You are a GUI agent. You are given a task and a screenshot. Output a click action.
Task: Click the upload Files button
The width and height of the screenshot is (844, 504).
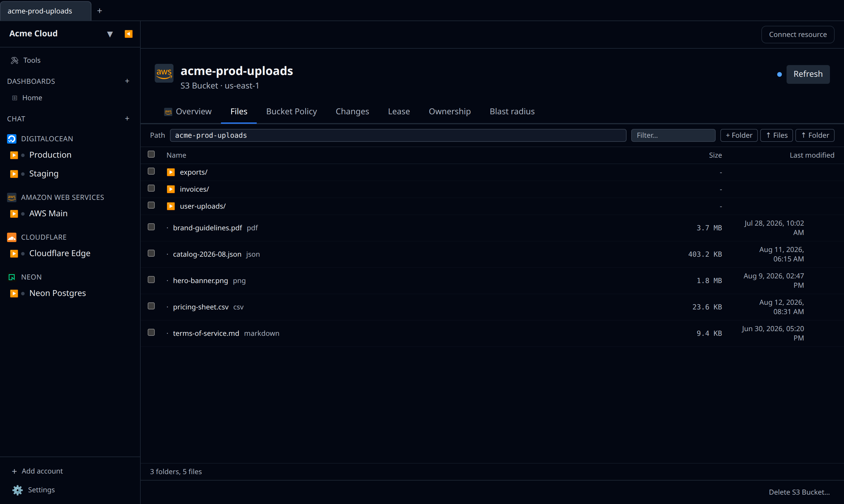click(776, 135)
